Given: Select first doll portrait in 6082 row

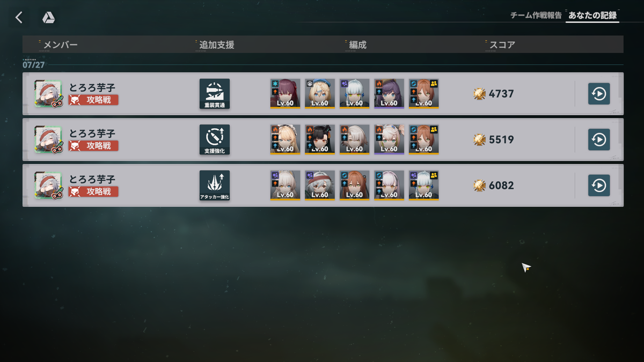Looking at the screenshot, I should [285, 186].
